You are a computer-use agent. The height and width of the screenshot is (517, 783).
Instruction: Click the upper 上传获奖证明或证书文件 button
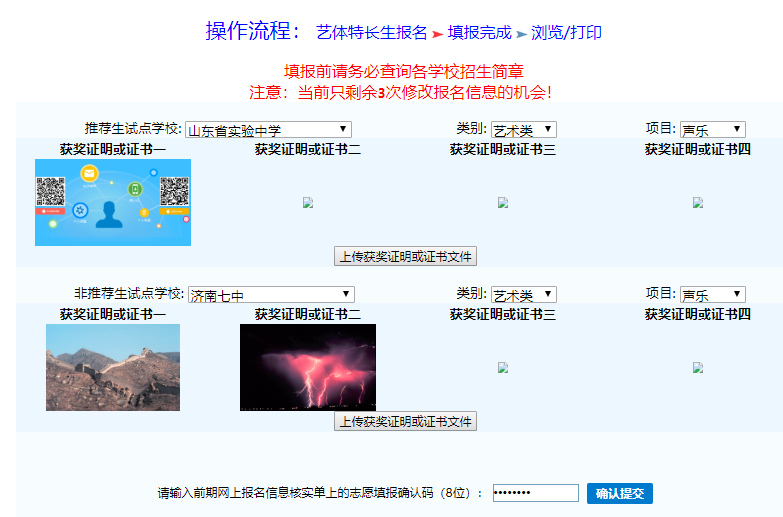(x=405, y=256)
